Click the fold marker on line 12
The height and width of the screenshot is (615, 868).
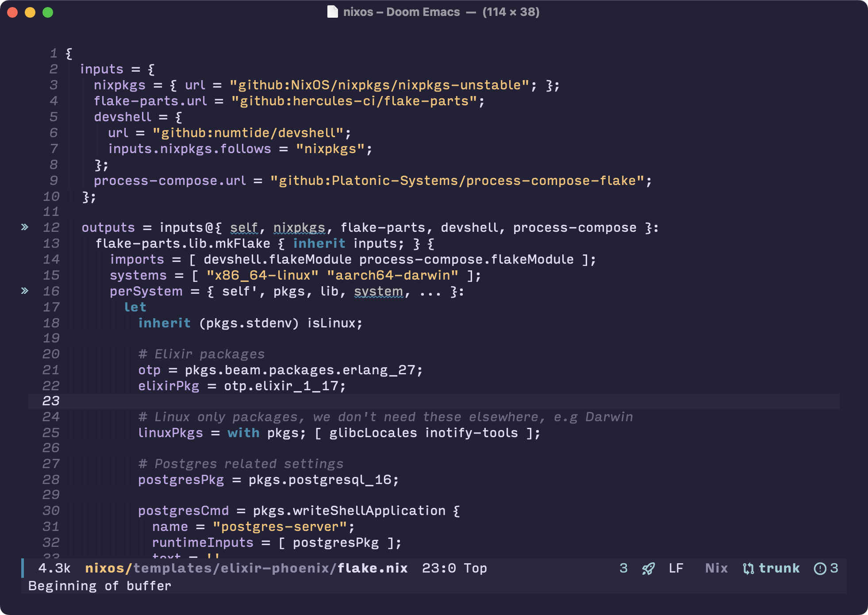coord(25,227)
